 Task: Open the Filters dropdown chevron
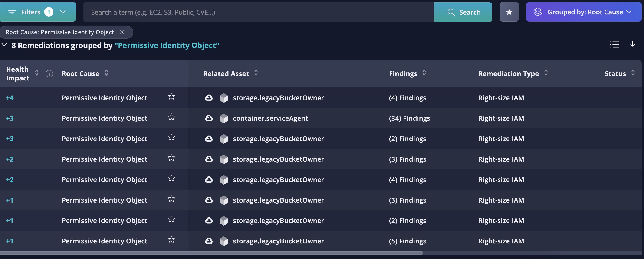pyautogui.click(x=62, y=12)
